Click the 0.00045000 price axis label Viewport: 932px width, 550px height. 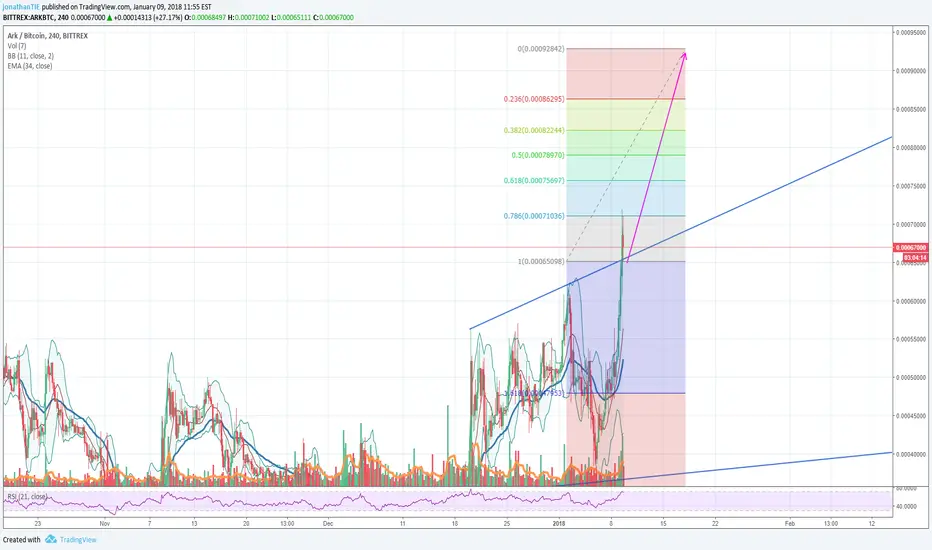pos(911,416)
